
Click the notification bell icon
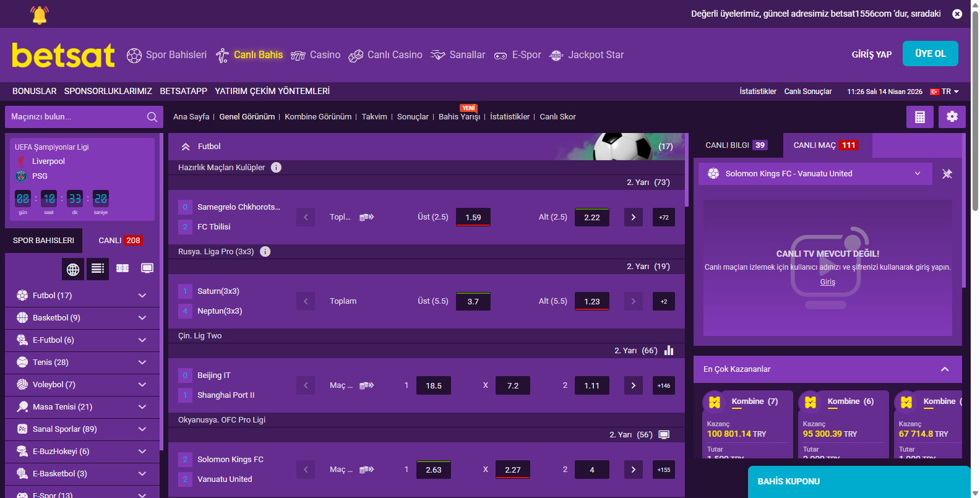click(x=40, y=14)
